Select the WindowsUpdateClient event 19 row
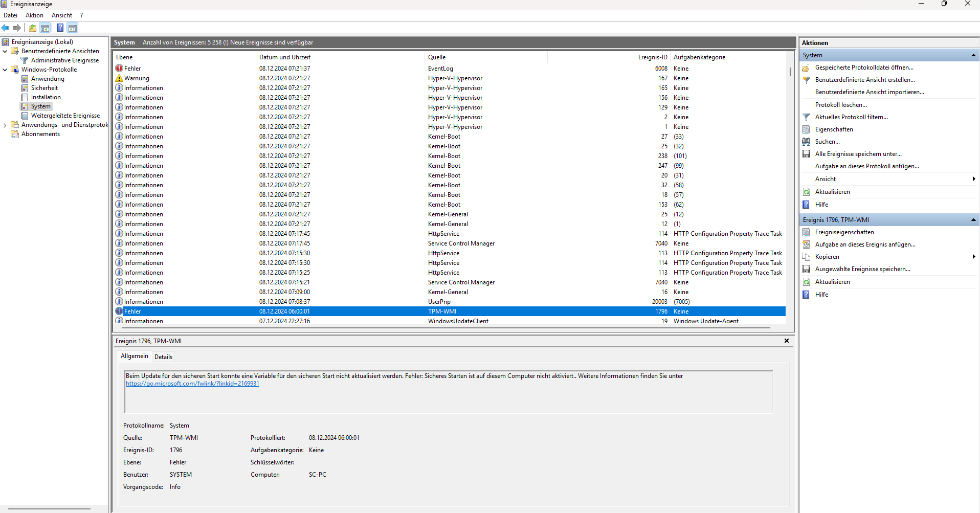 click(x=450, y=321)
